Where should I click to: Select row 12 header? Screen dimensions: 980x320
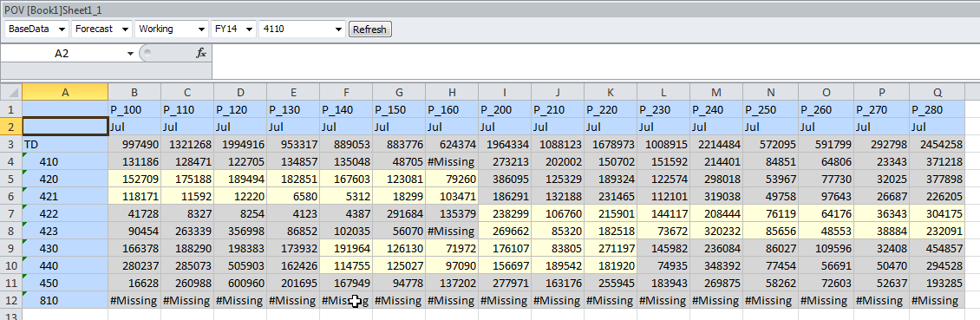[x=11, y=301]
